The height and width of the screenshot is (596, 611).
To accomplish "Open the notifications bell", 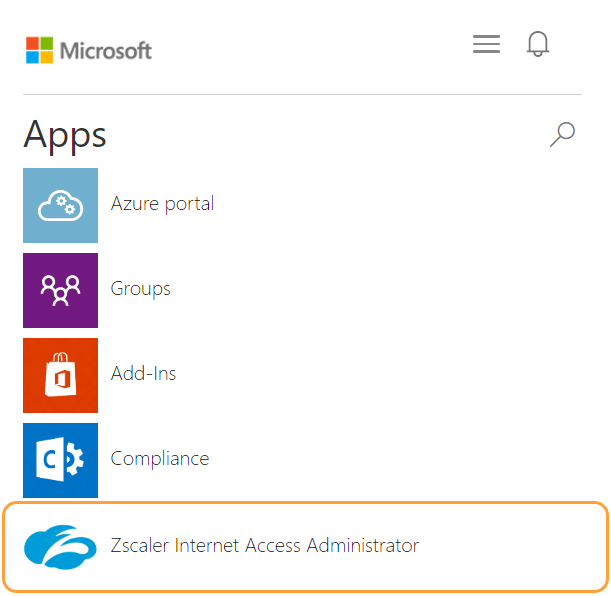I will [x=537, y=44].
